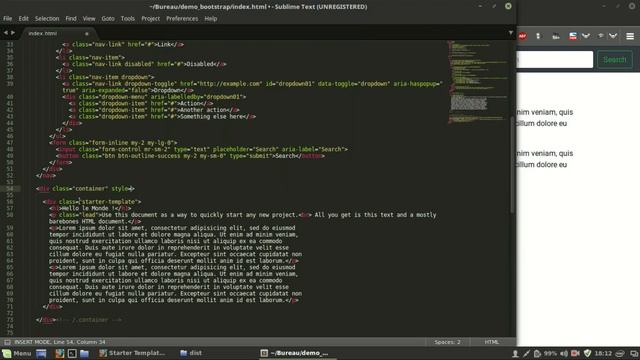Close the index.html tab
The width and height of the screenshot is (640, 360).
[x=87, y=33]
